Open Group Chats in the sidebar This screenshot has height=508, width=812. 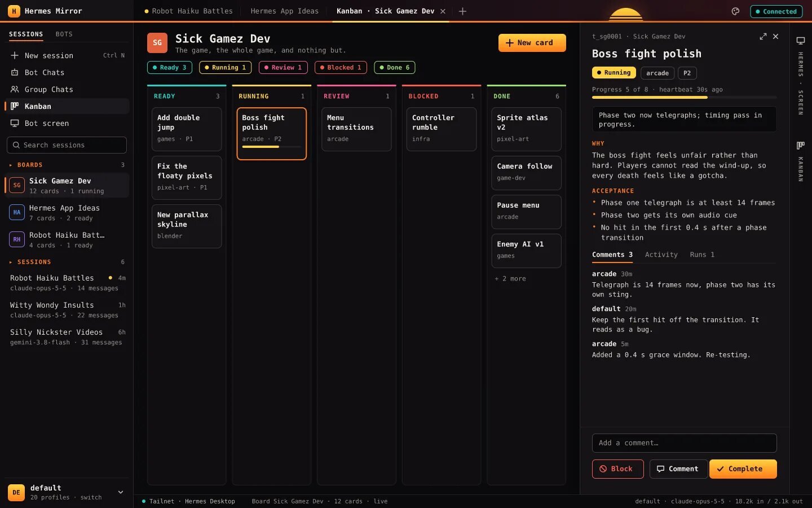point(67,89)
